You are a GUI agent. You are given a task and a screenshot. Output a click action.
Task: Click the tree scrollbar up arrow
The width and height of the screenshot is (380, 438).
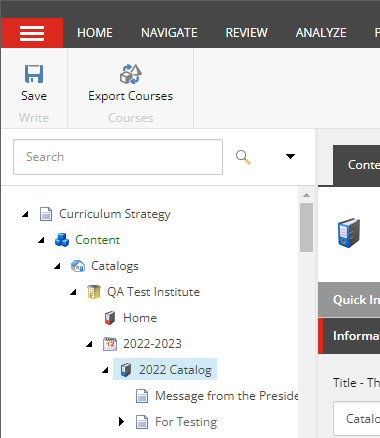306,195
